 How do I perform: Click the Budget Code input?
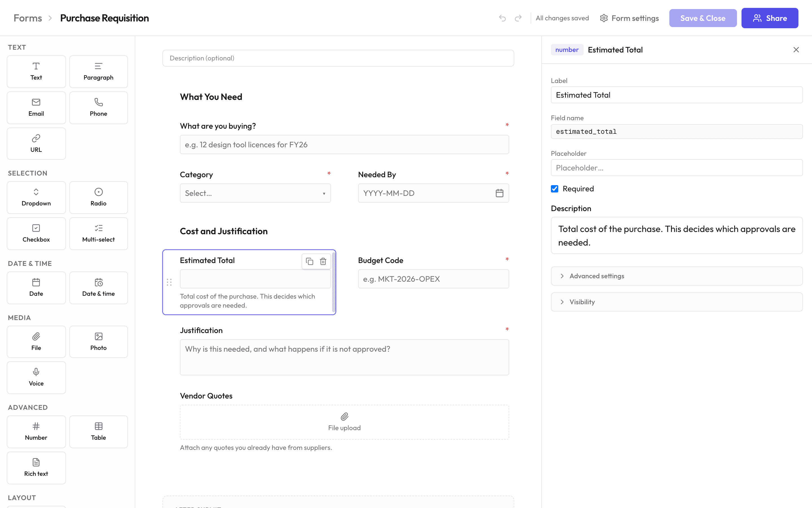tap(434, 279)
